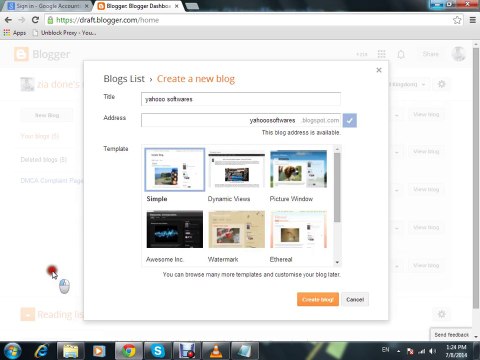Open Skype from the taskbar

click(157, 351)
